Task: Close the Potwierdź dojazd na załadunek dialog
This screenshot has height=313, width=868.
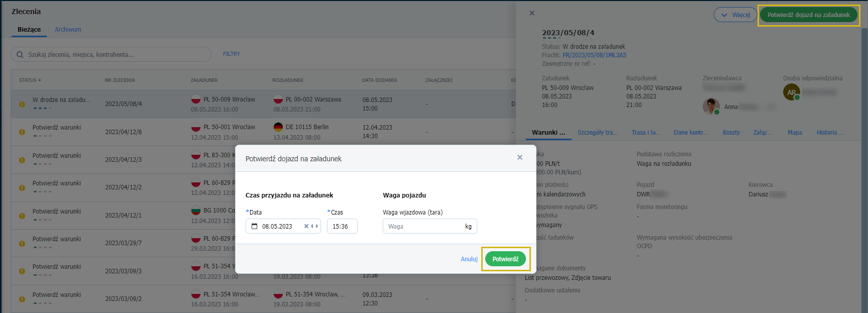Action: click(x=520, y=157)
